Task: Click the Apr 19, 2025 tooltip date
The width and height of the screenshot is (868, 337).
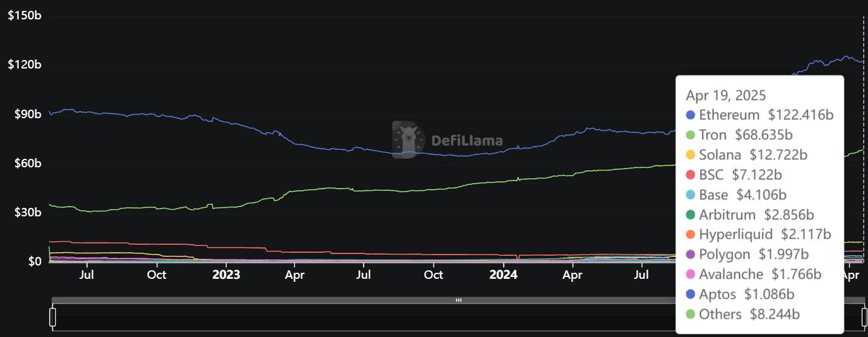Action: [726, 95]
